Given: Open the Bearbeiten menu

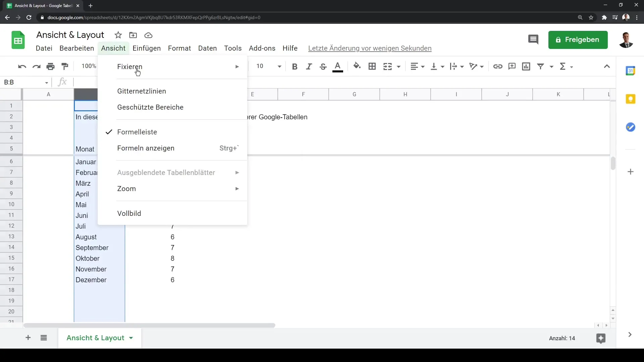Looking at the screenshot, I should 76,48.
